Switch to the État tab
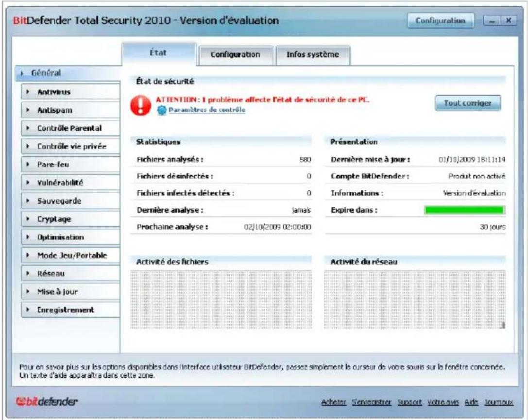The height and width of the screenshot is (420, 528). [159, 53]
